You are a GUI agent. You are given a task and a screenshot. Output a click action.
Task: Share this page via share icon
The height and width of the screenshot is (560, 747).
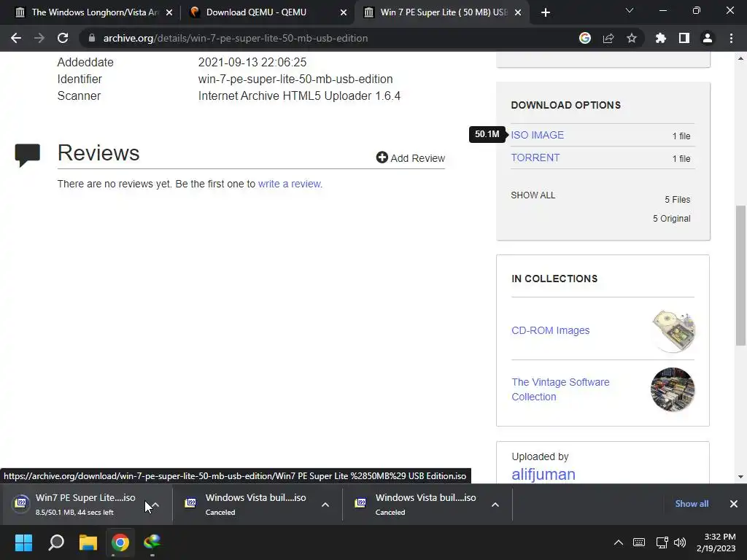(608, 38)
